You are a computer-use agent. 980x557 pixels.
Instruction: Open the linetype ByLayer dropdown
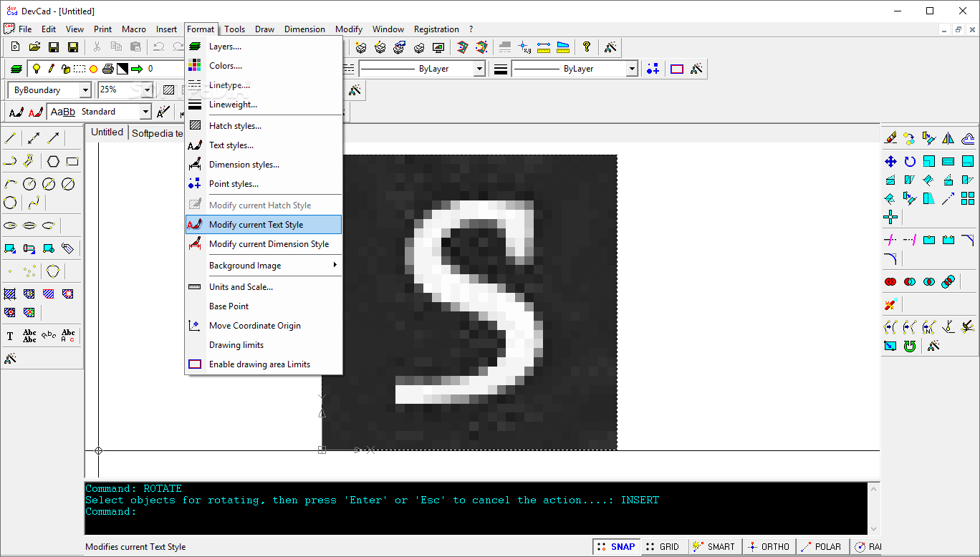click(x=479, y=69)
